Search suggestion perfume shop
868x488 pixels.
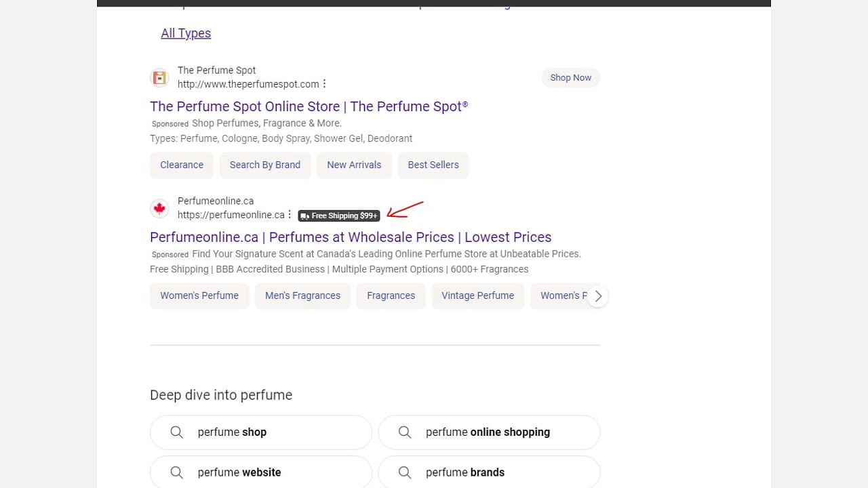pyautogui.click(x=261, y=432)
